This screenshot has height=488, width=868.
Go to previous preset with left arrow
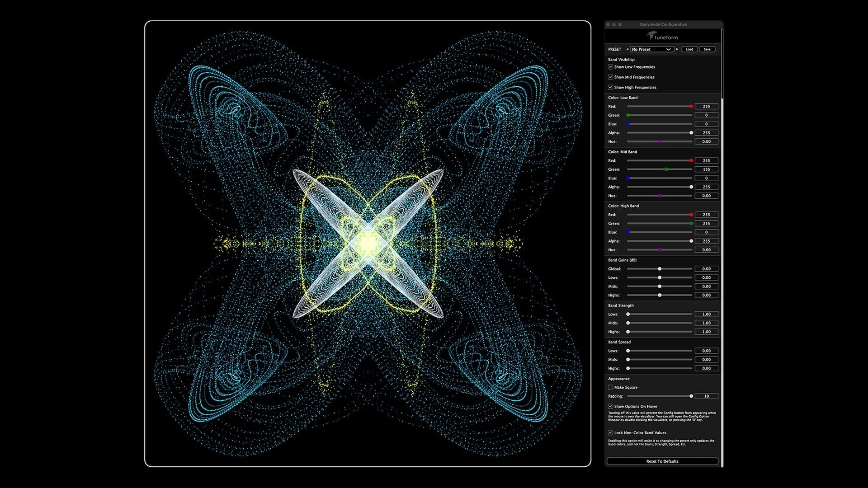pos(627,49)
